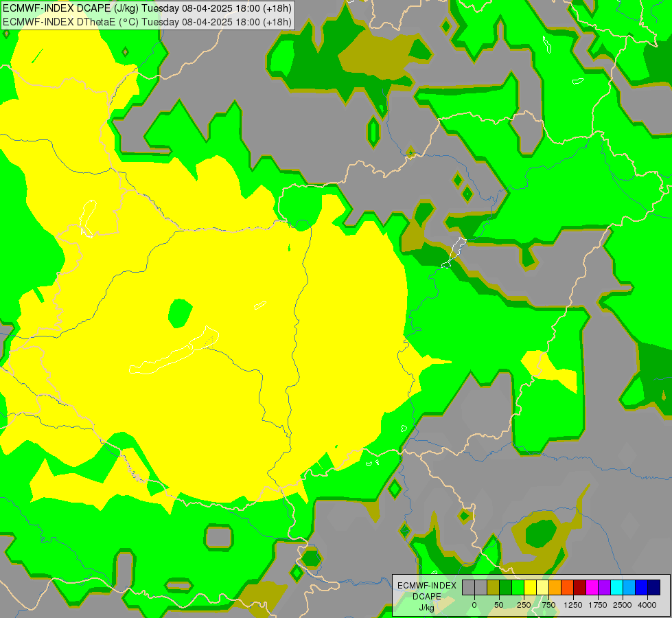672x618 pixels.
Task: Click the 250 tick label in legend
Action: 524,605
